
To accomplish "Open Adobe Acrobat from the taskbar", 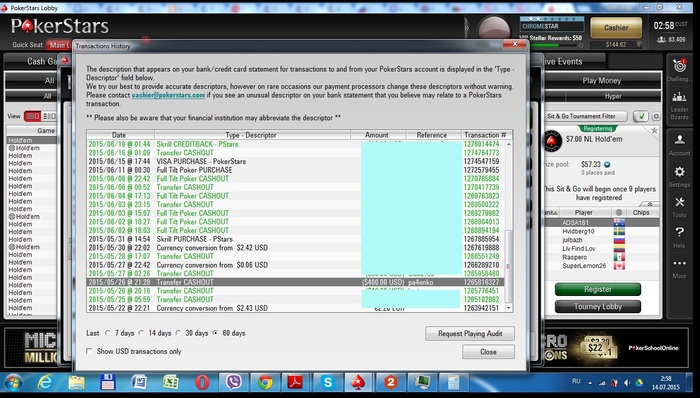I will pyautogui.click(x=295, y=382).
